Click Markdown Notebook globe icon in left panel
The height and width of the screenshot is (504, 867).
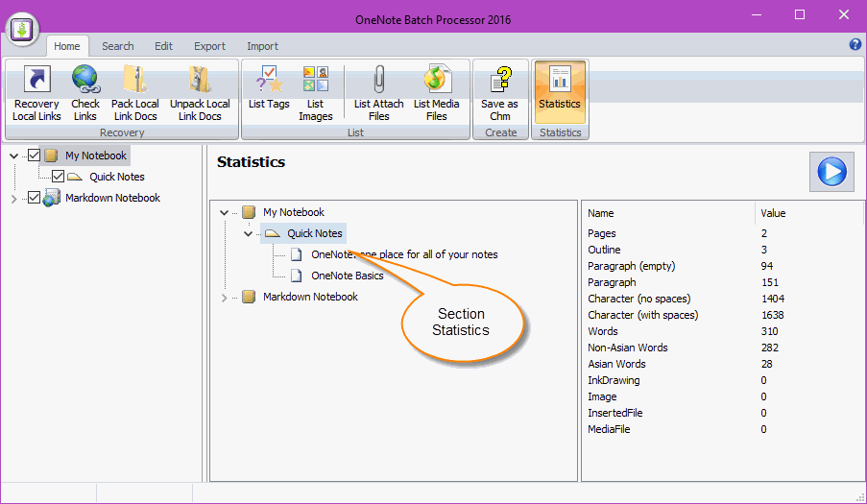pyautogui.click(x=52, y=198)
